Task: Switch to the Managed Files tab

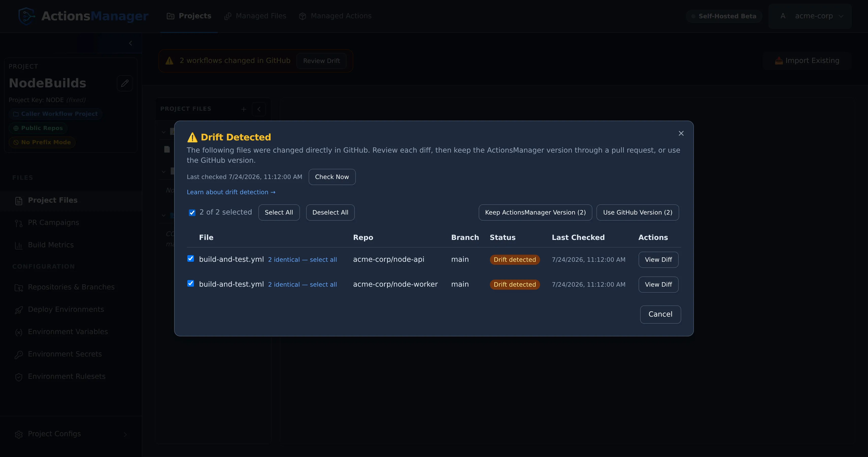Action: point(255,16)
